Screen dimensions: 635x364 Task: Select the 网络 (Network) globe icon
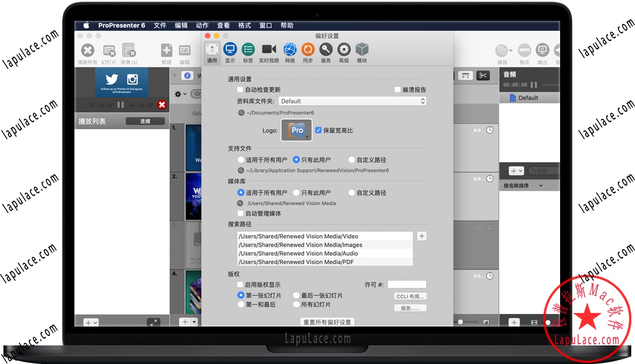[x=290, y=50]
